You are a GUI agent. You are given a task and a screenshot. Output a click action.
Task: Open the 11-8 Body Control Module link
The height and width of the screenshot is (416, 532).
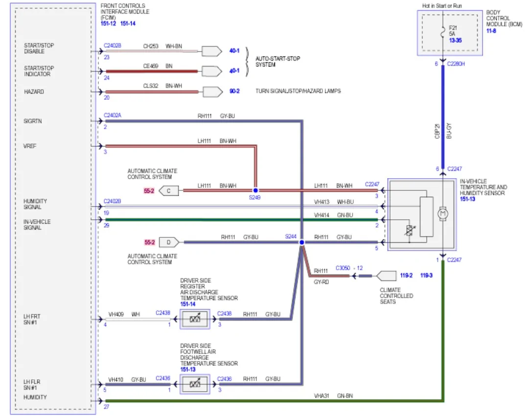pyautogui.click(x=491, y=31)
